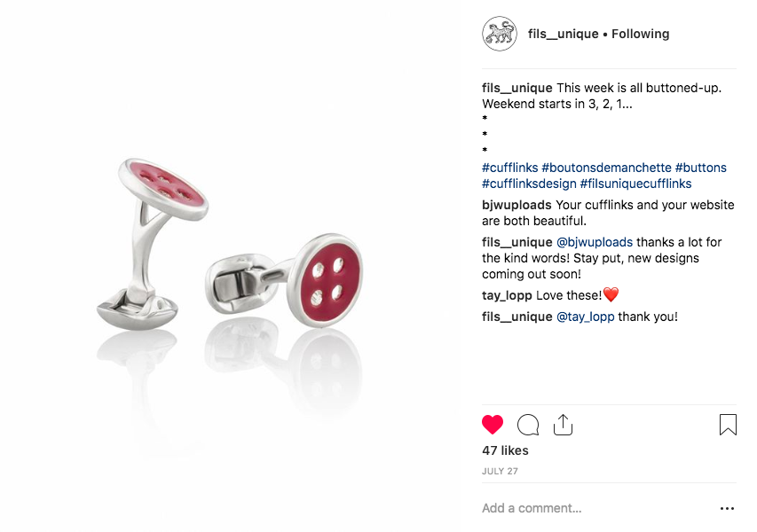
Task: Visit tay_lopp commenter profile
Action: 507,295
